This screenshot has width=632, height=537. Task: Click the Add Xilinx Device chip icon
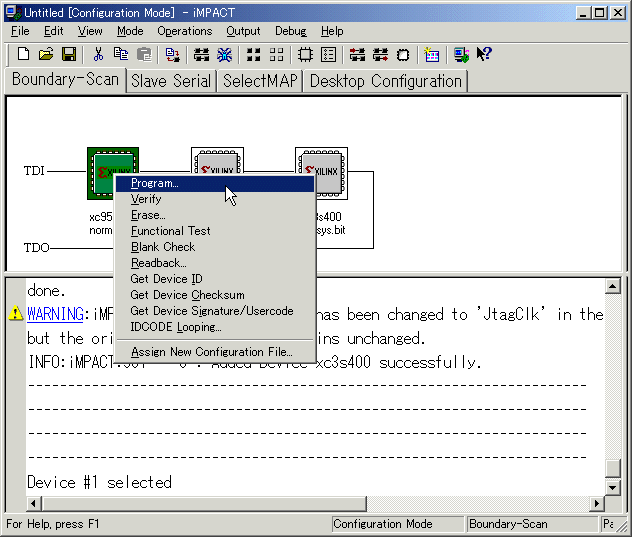tap(306, 55)
